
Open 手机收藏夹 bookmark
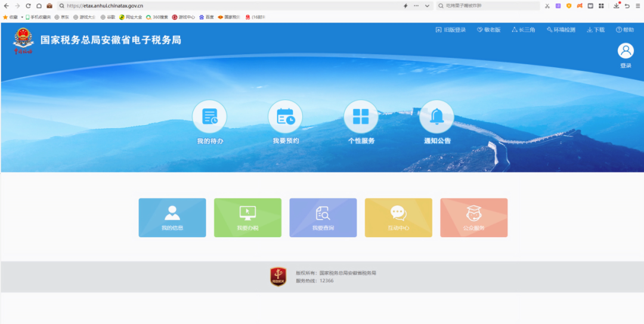(38, 17)
